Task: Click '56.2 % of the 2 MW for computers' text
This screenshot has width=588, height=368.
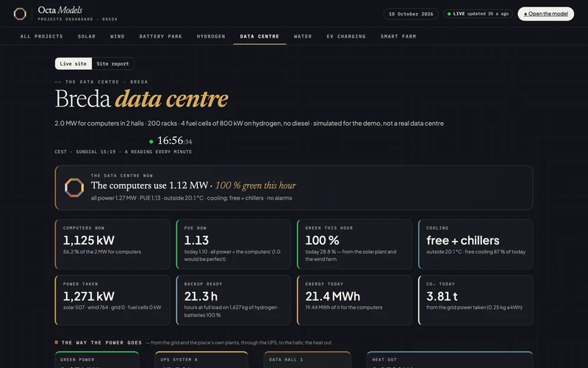Action: [x=102, y=252]
